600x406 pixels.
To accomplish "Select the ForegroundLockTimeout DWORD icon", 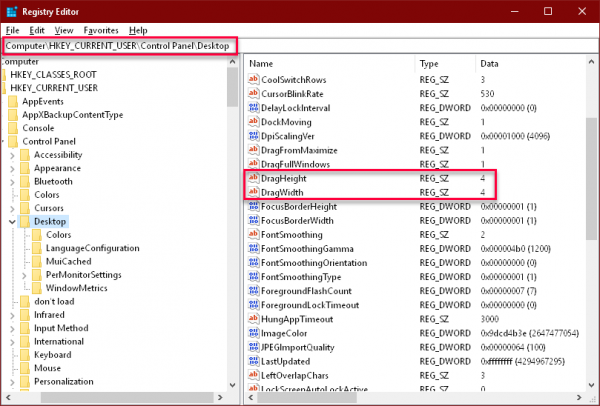I will (x=253, y=305).
